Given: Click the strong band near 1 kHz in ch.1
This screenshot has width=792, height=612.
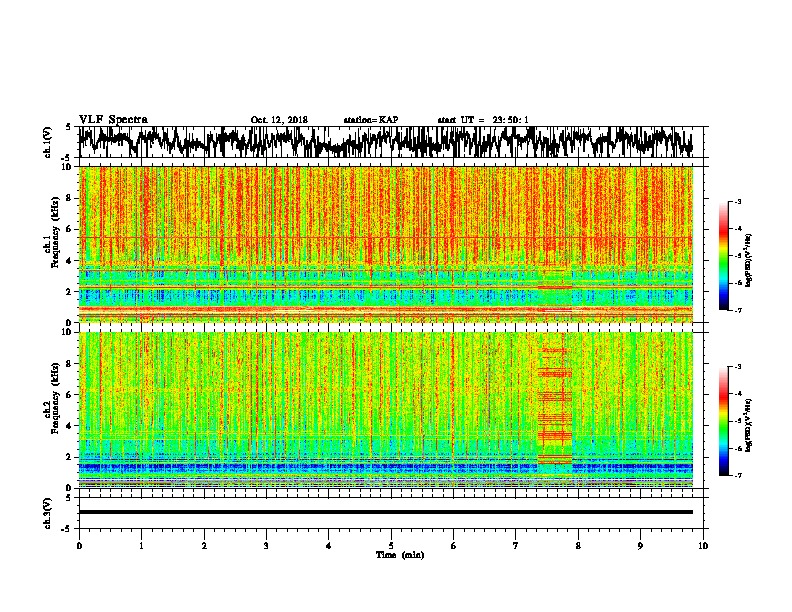Looking at the screenshot, I should (386, 309).
